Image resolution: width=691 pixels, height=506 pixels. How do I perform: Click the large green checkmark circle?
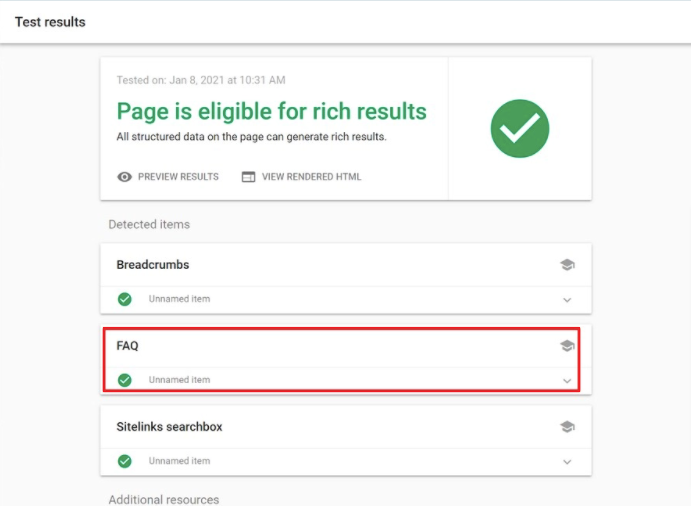[520, 128]
